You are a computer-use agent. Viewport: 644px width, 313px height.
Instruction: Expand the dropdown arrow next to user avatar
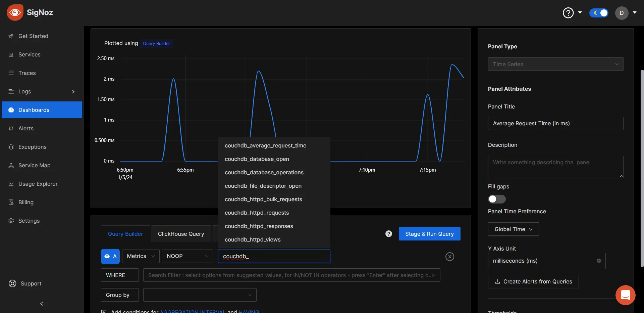tap(635, 12)
